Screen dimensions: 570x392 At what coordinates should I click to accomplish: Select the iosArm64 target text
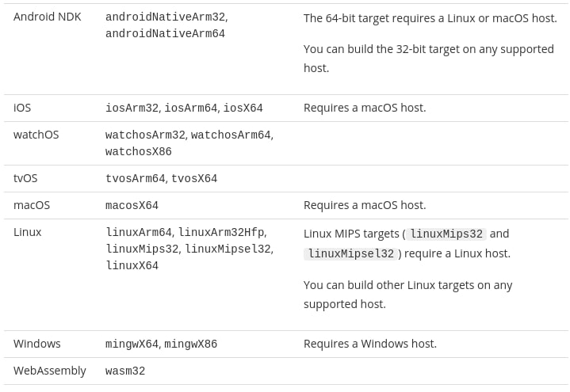pyautogui.click(x=191, y=108)
